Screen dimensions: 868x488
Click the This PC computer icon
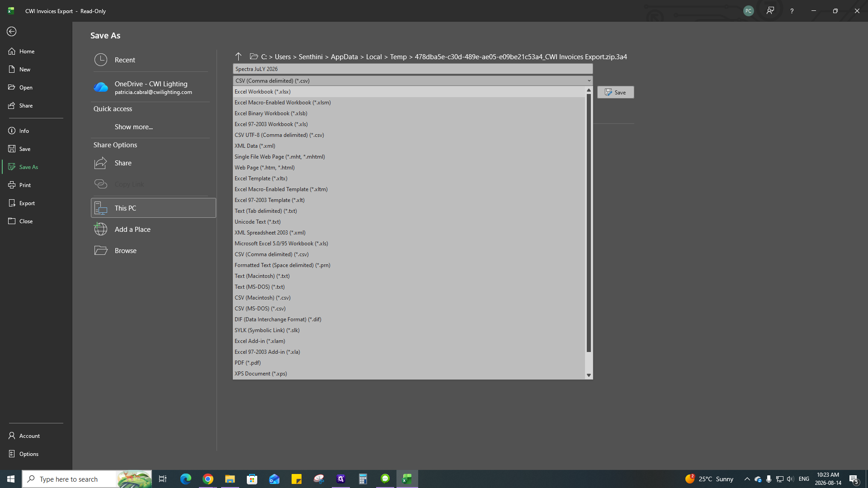coord(101,208)
